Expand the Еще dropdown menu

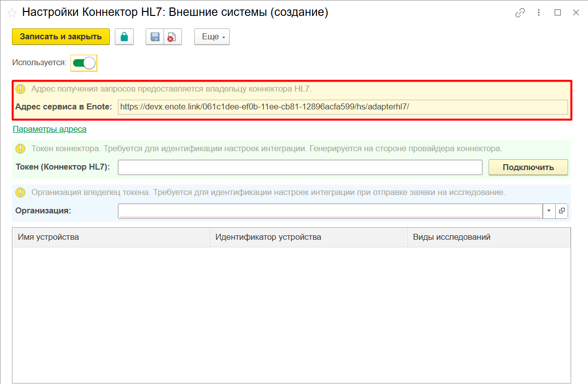coord(212,37)
